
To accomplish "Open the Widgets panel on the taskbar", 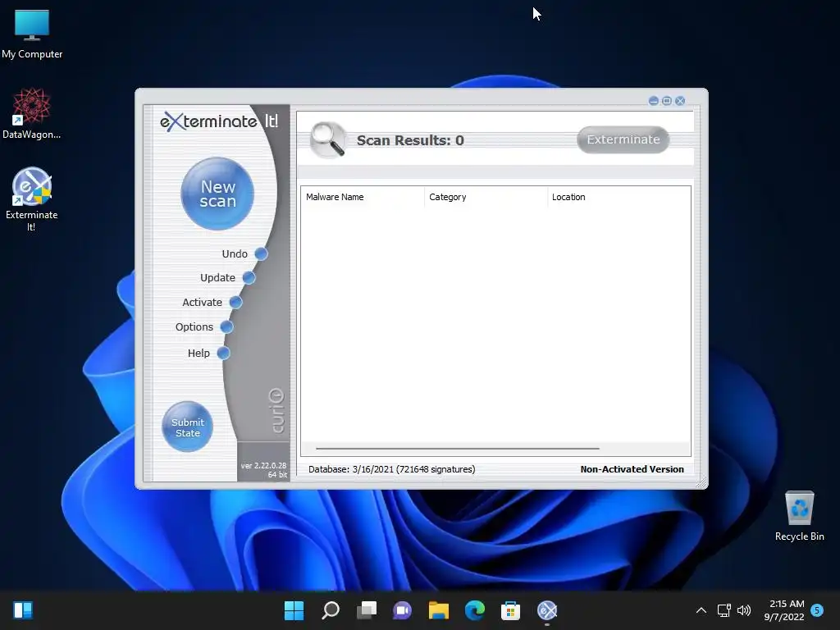I will click(23, 610).
